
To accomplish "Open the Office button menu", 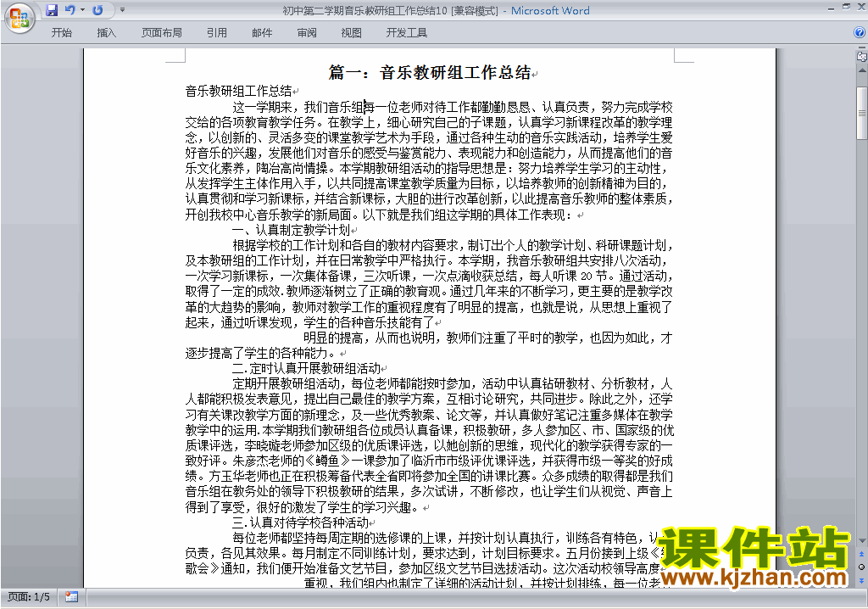I will (x=20, y=18).
